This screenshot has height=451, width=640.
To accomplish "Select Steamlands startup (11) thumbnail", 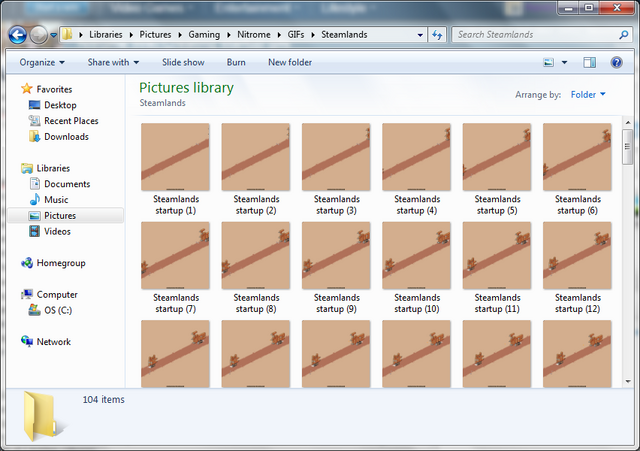I will 497,255.
